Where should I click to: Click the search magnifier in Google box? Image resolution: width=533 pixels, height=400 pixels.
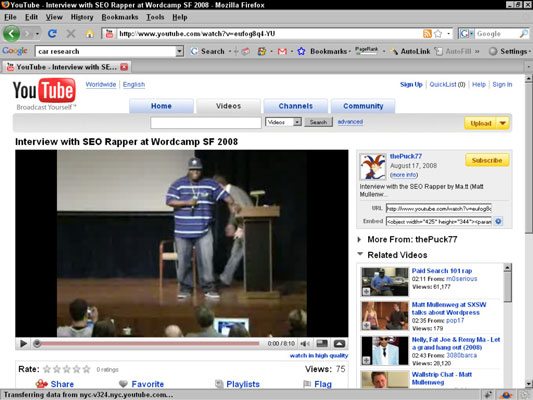pos(524,34)
